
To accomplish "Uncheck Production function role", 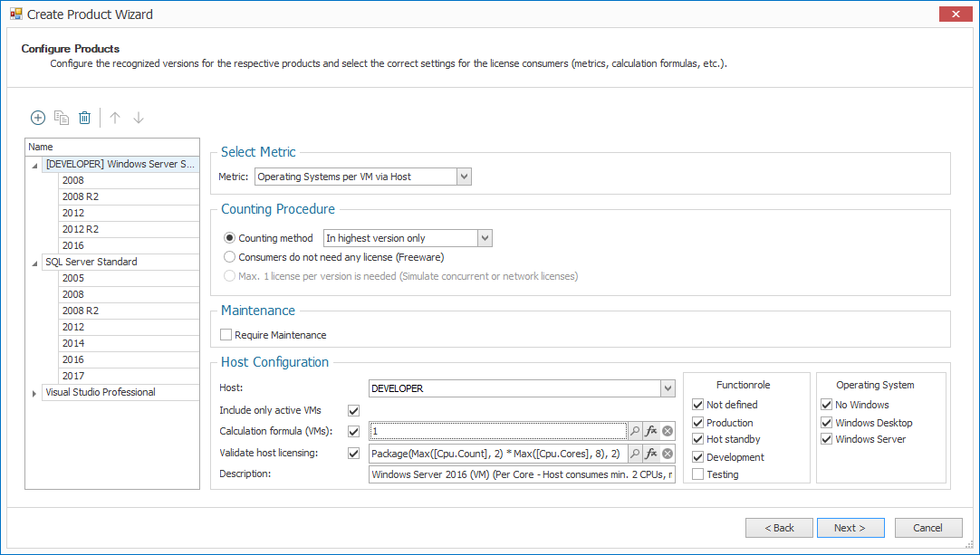I will [698, 423].
